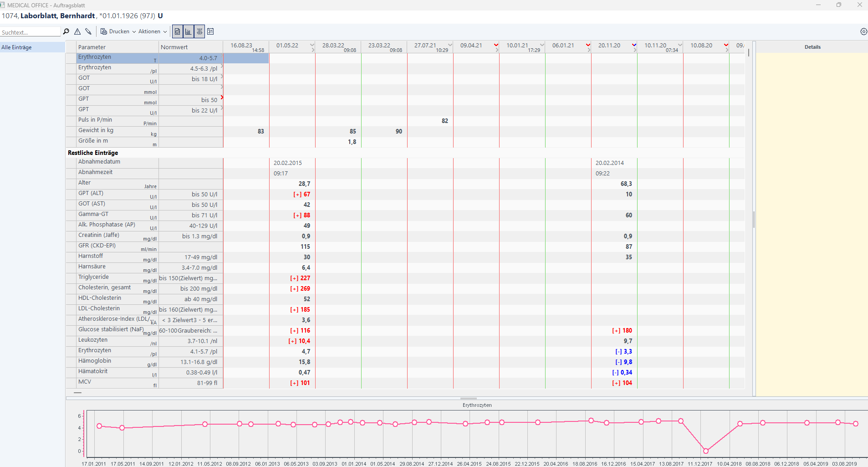Viewport: 868px width, 467px height.
Task: Select Alle Einträge in the sidebar
Action: point(32,47)
